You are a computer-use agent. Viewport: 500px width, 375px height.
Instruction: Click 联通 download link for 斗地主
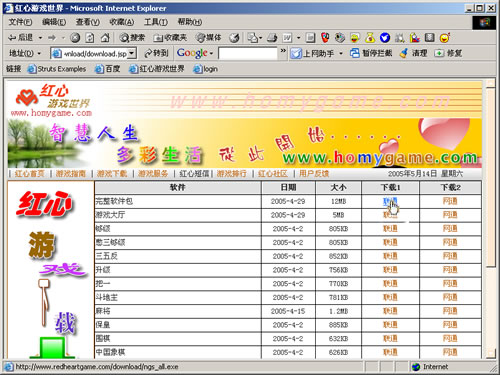coord(390,297)
